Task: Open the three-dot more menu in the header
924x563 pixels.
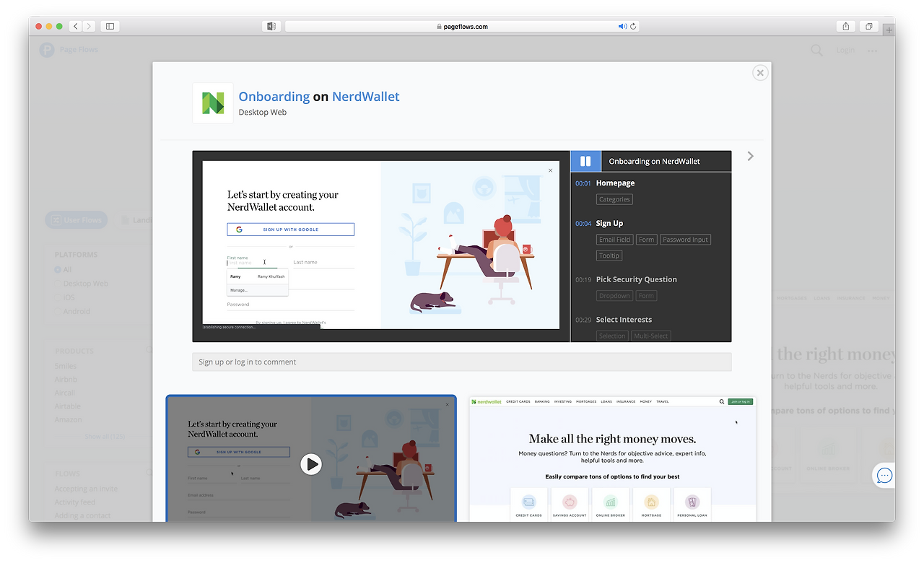Action: [x=873, y=51]
